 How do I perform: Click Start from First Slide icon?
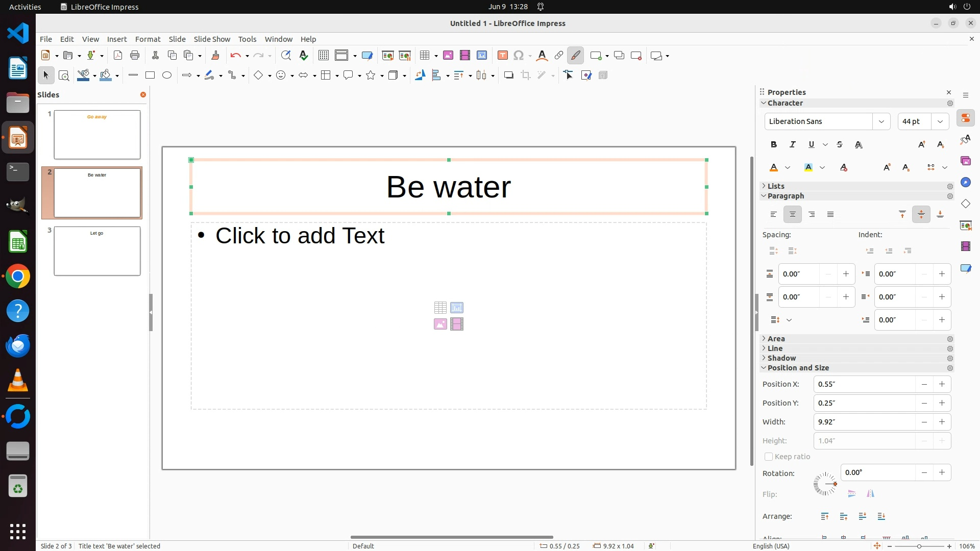pyautogui.click(x=387, y=56)
